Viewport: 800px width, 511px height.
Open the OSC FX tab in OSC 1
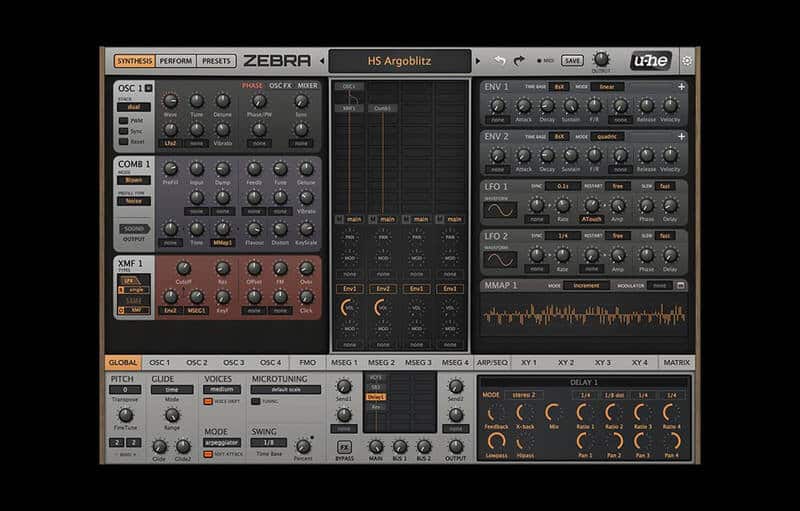coord(280,85)
